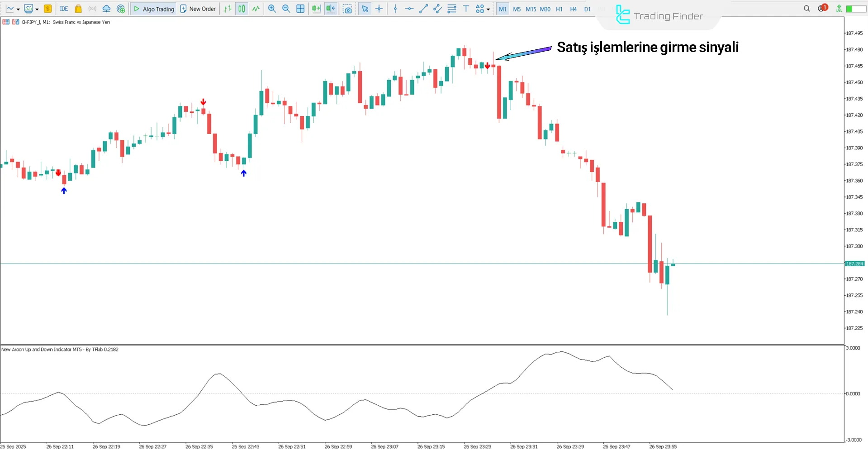Open the New Order dialog
Screen dimensions: 868x451
[198, 8]
